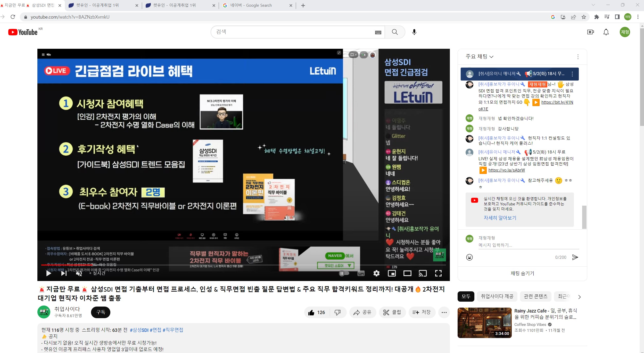Toggle the autoplay switch
This screenshot has width=644, height=353.
tap(344, 273)
